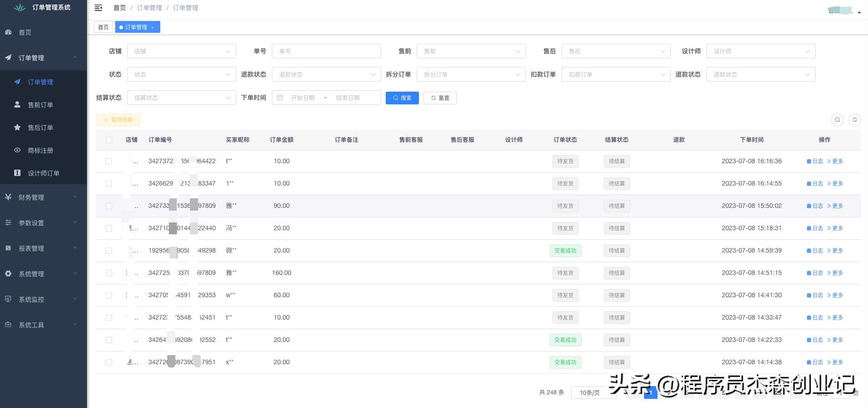
Task: Click the refresh table round icon
Action: pos(855,120)
